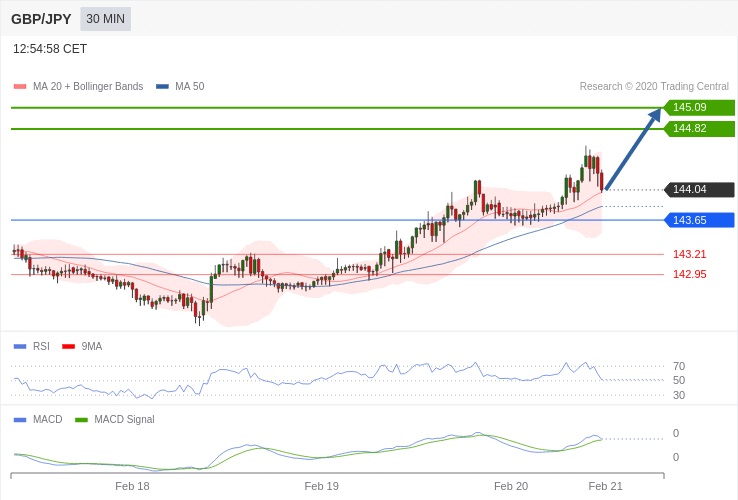Image resolution: width=738 pixels, height=500 pixels.
Task: Click the RSI 70 level label
Action: click(x=679, y=366)
